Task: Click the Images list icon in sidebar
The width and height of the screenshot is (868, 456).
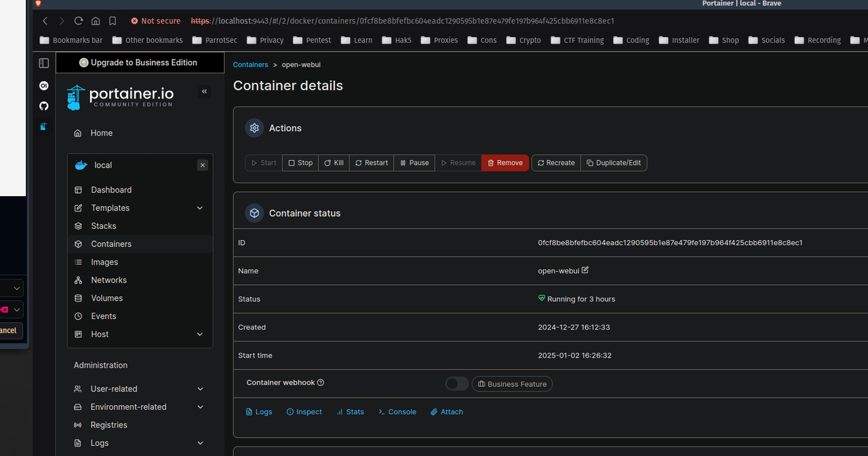Action: [78, 262]
